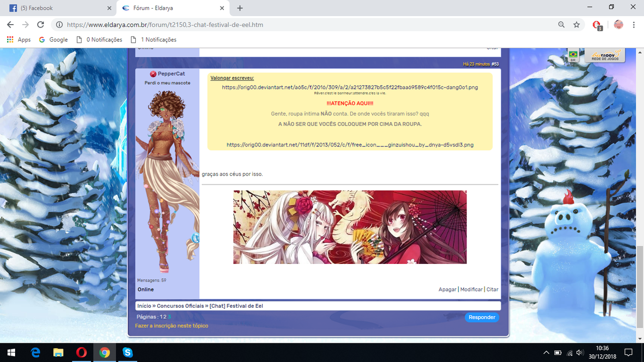Click the red icon next to PepperCat
The width and height of the screenshot is (644, 362).
coord(153,74)
